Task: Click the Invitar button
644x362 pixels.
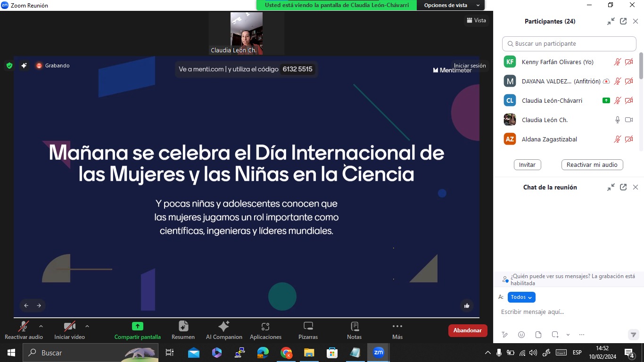Action: click(x=527, y=165)
